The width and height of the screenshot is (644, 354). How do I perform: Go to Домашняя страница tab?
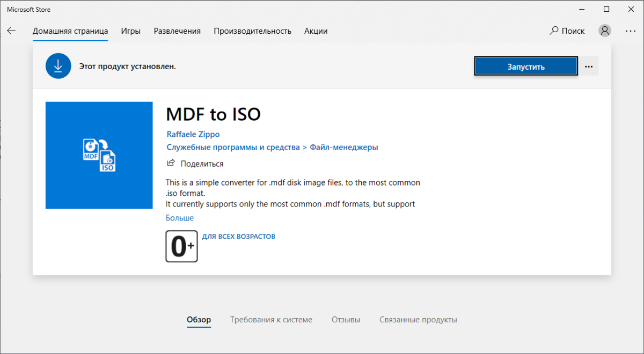70,31
